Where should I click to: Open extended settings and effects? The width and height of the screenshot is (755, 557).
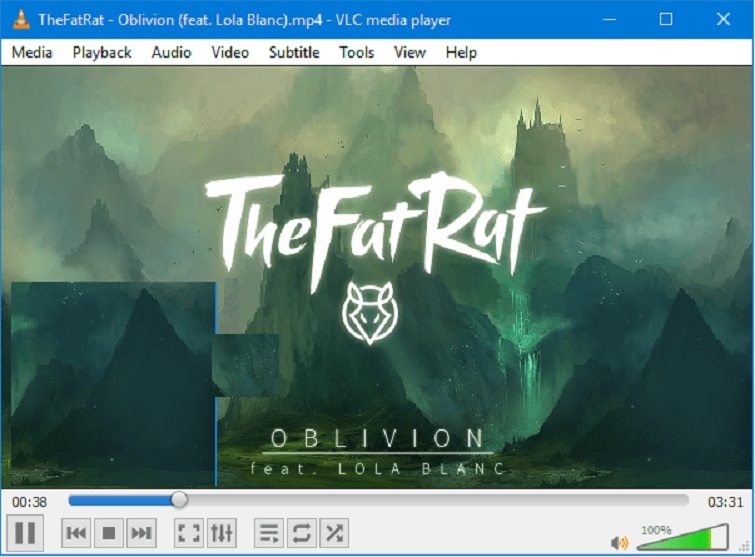(221, 533)
